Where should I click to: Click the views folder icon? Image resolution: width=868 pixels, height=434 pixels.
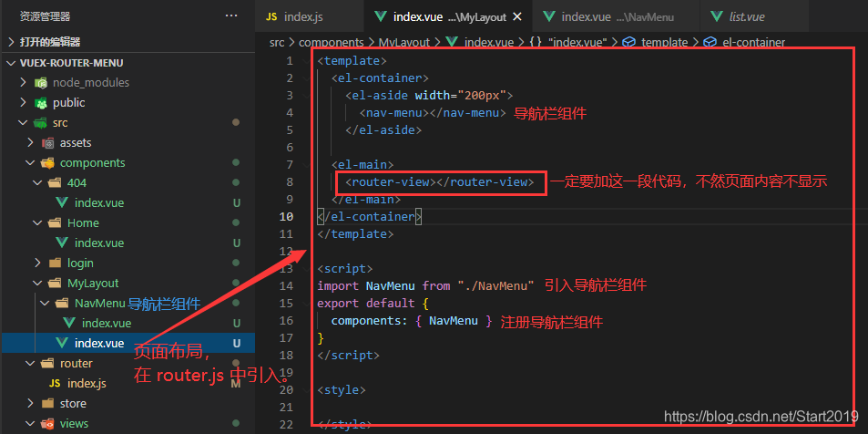47,423
